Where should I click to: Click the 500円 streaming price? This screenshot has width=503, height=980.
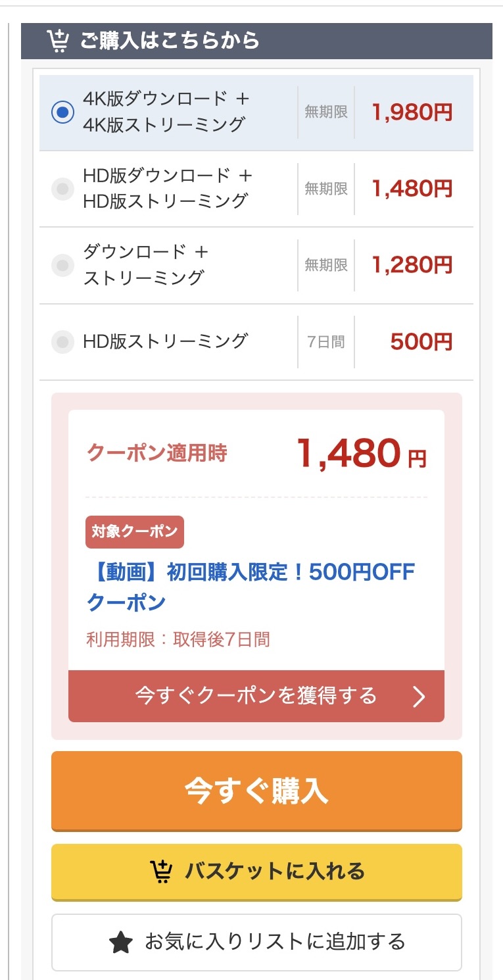421,341
